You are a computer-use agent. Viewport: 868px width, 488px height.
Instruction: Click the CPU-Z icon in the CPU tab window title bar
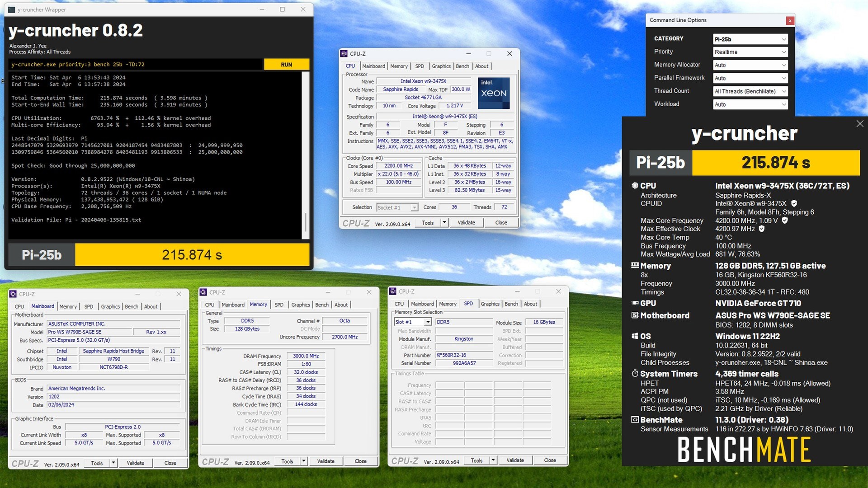tap(344, 53)
